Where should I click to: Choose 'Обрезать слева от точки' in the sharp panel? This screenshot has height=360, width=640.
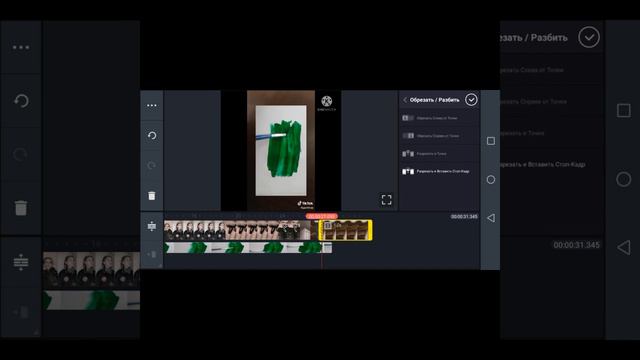pyautogui.click(x=439, y=118)
